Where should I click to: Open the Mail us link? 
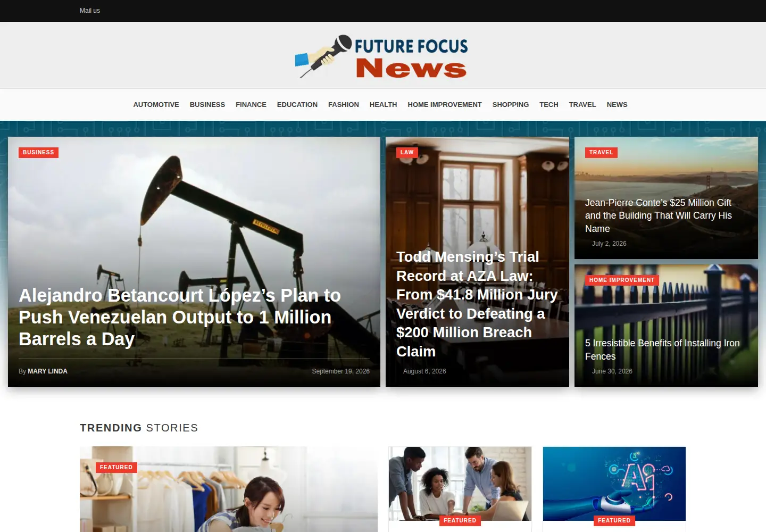coord(90,11)
